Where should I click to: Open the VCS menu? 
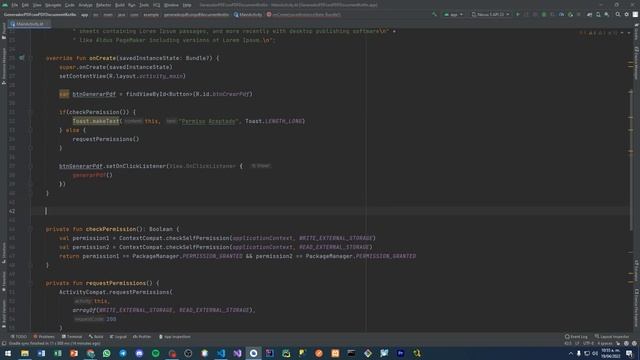tap(157, 5)
